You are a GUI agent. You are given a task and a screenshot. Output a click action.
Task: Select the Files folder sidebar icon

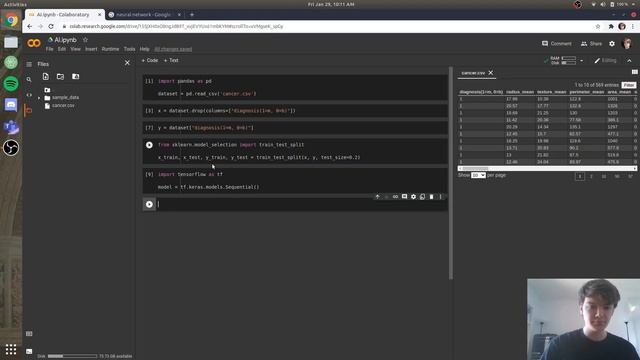point(29,110)
